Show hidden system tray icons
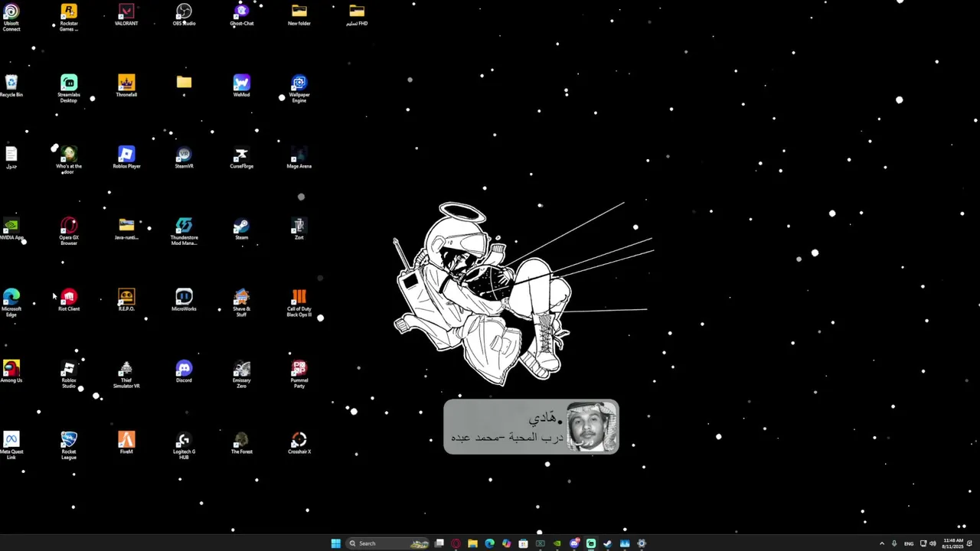This screenshot has height=551, width=980. coord(881,543)
